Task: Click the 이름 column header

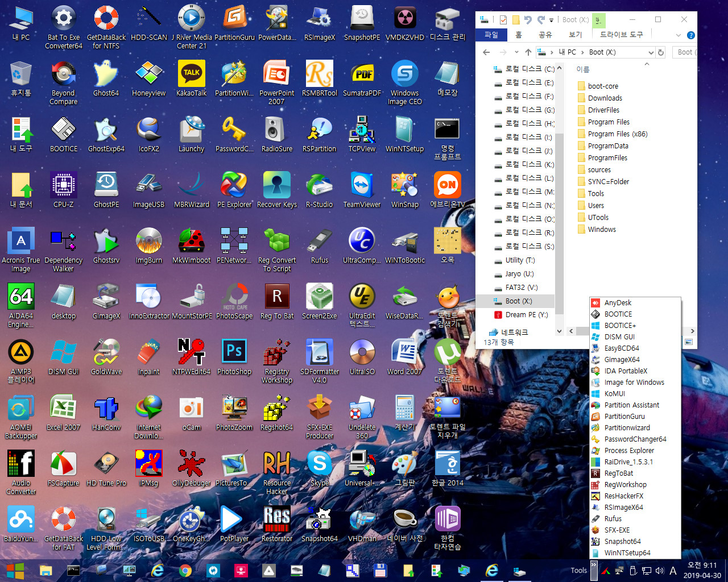Action: pyautogui.click(x=583, y=69)
